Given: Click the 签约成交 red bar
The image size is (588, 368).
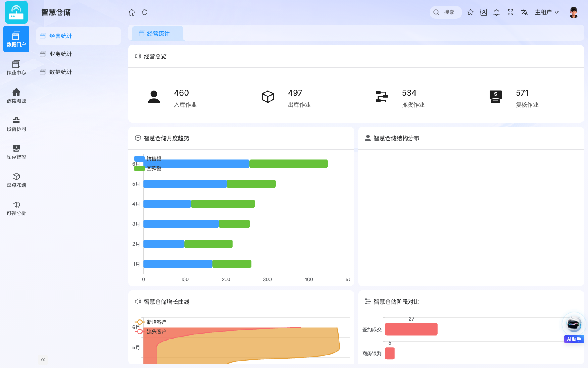Looking at the screenshot, I should [x=411, y=329].
